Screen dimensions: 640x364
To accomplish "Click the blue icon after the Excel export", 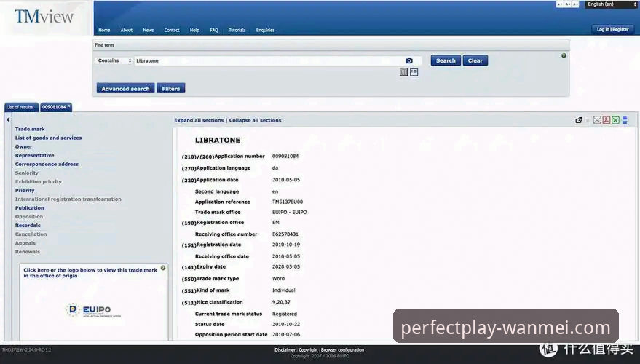I will coord(625,120).
